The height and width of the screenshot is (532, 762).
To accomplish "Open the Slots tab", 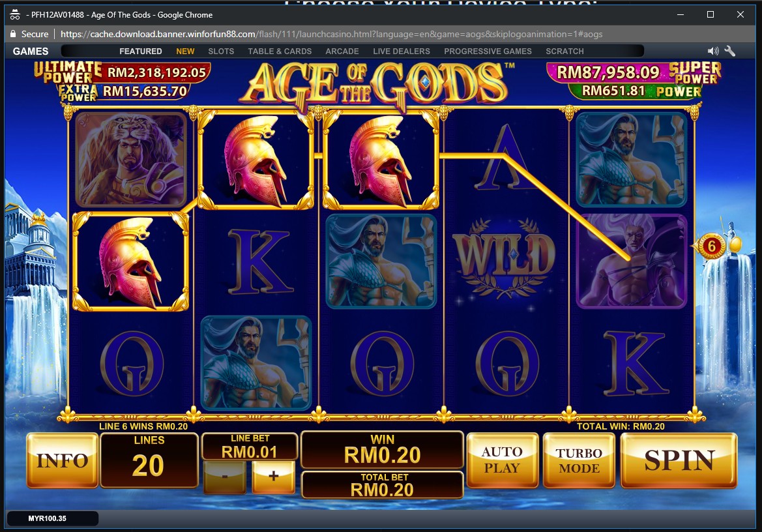I will point(221,51).
